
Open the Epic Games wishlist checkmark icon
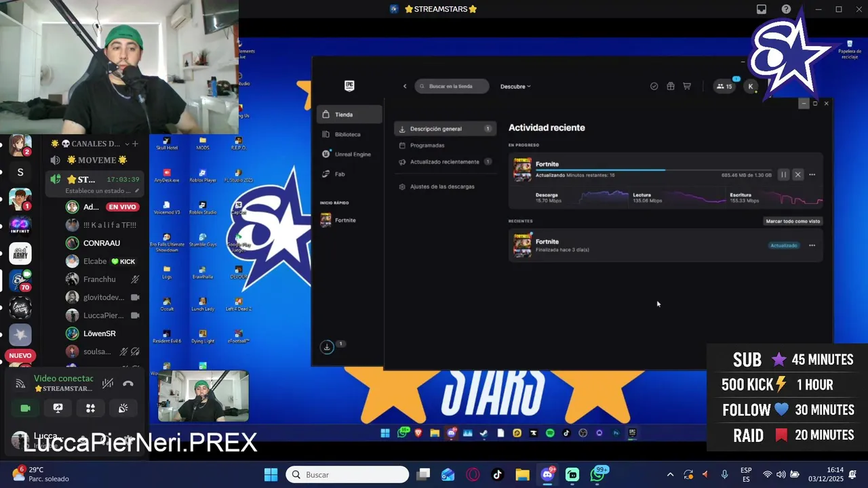[x=654, y=86]
